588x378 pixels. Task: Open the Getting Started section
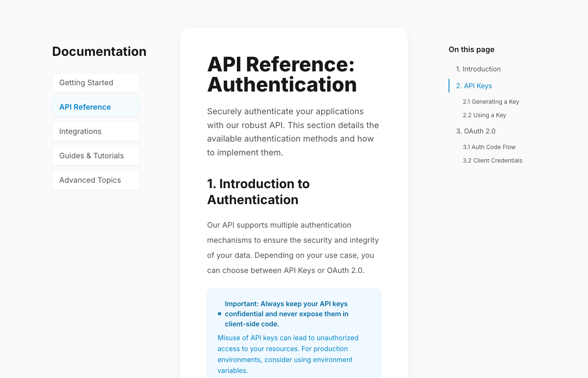coord(95,83)
